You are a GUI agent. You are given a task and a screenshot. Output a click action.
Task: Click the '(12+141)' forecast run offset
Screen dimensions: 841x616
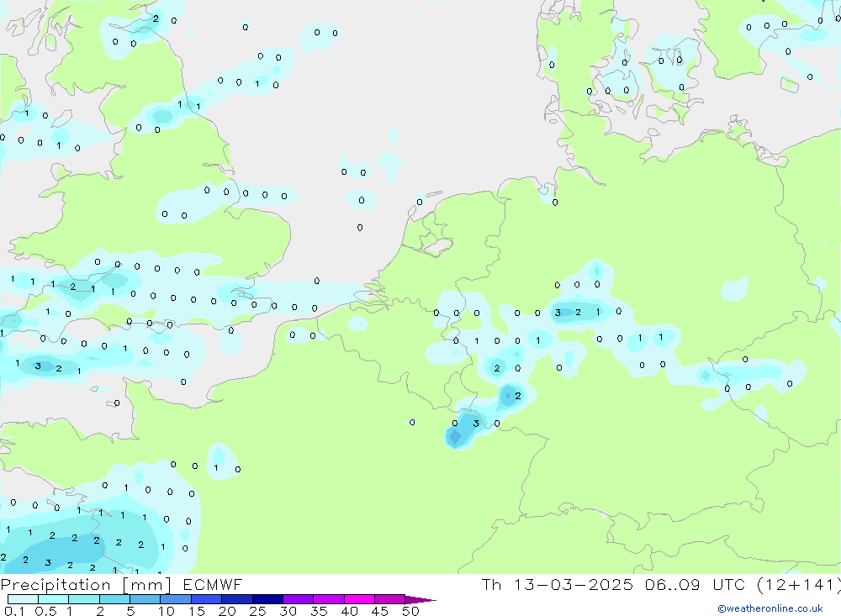coord(799,585)
